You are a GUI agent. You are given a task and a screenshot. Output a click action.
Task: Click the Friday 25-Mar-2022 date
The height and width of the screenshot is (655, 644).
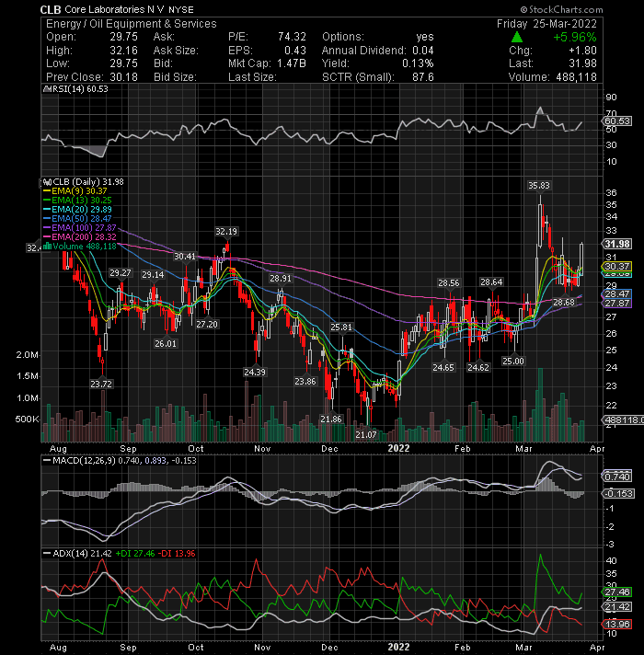[546, 24]
